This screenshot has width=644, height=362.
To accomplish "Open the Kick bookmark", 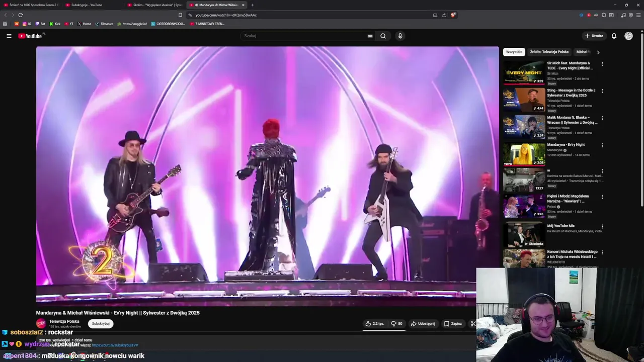I will (55, 24).
